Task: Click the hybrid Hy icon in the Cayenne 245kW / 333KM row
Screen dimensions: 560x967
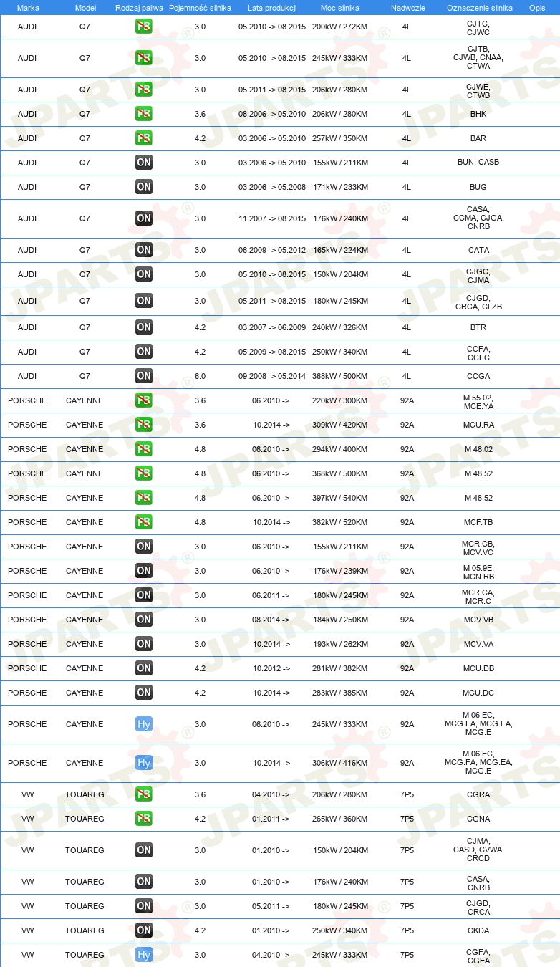Action: point(144,724)
